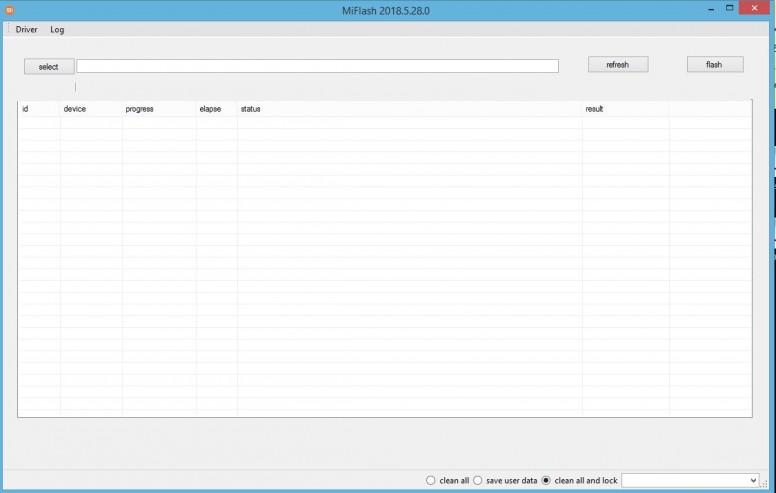Expand the script dropdown at bottom right
Image resolution: width=776 pixels, height=493 pixels.
(x=752, y=481)
